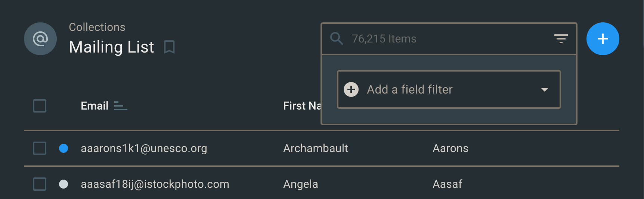Viewport: 644px width, 199px height.
Task: Sort by the Email column header
Action: (x=95, y=106)
